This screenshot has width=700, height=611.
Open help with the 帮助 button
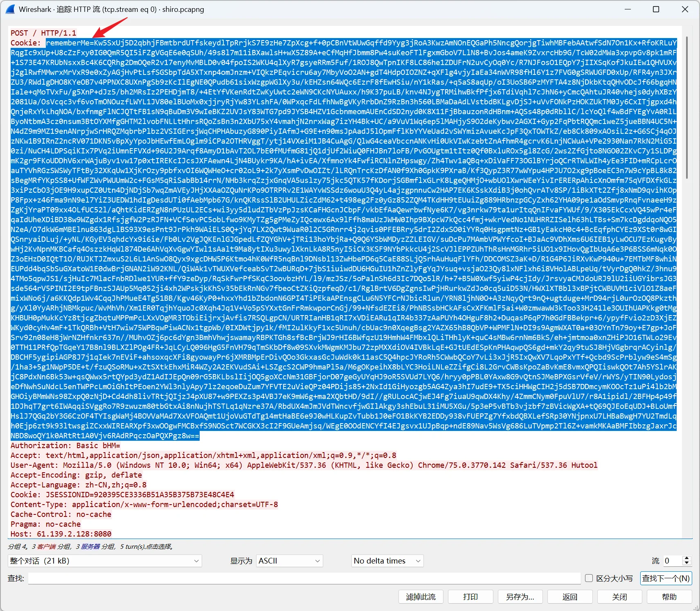coord(669,597)
